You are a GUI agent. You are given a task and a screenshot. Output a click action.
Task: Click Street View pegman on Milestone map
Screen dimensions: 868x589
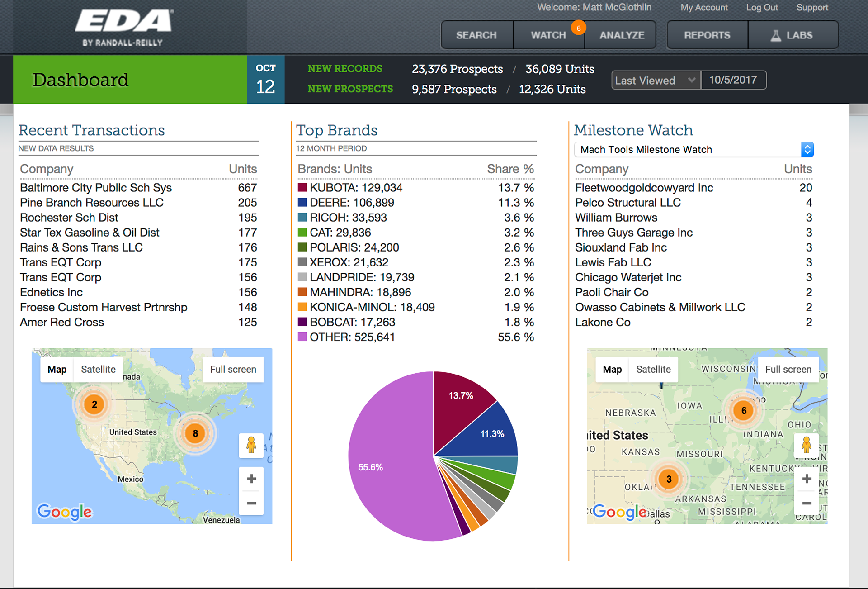click(806, 445)
